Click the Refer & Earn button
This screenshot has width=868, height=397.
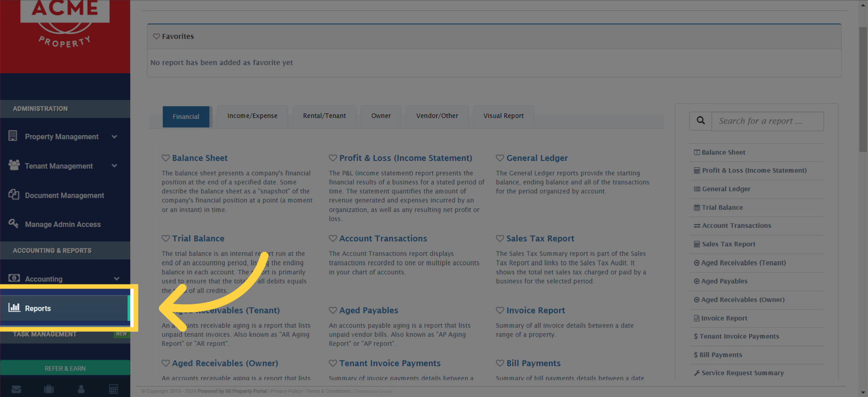[65, 368]
